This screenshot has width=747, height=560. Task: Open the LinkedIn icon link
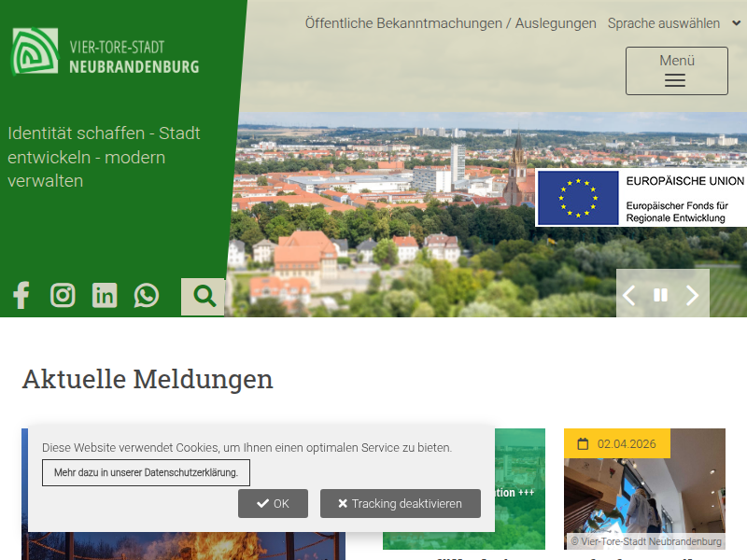tap(104, 295)
